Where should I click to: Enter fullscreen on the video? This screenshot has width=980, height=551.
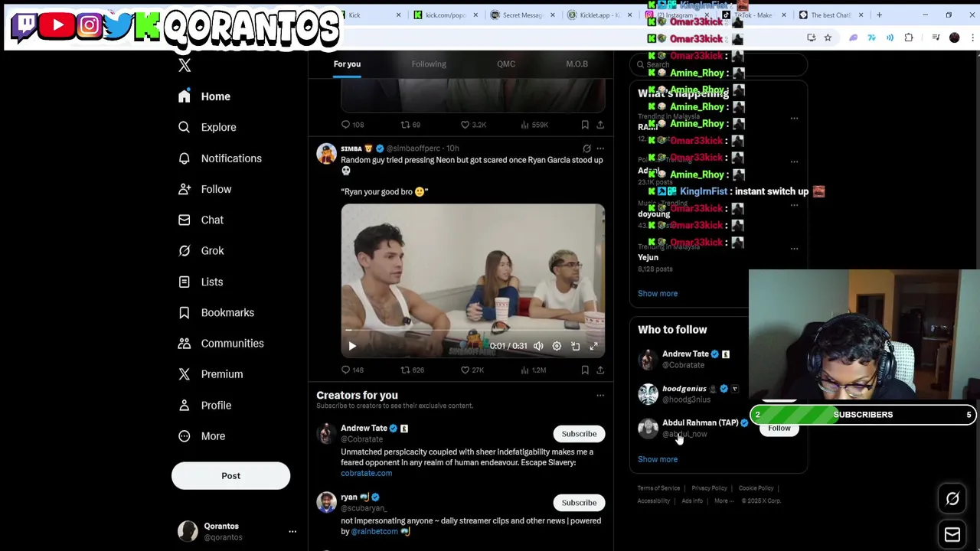[593, 347]
